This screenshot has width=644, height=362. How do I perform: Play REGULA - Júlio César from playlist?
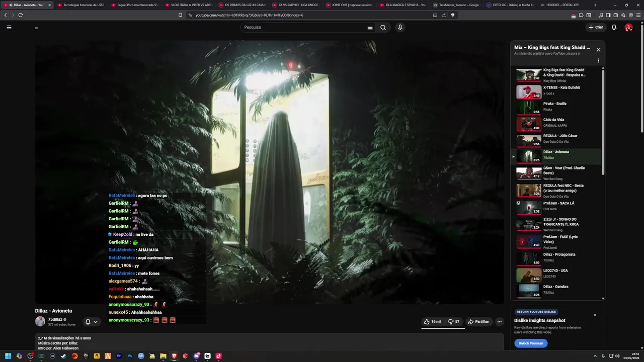558,140
